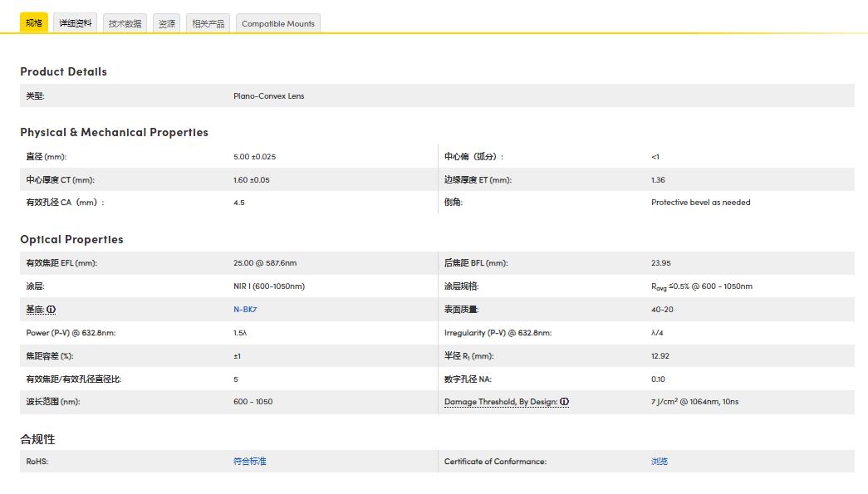Open the 详细资料 tab
Screen dimensions: 868x494
point(76,23)
